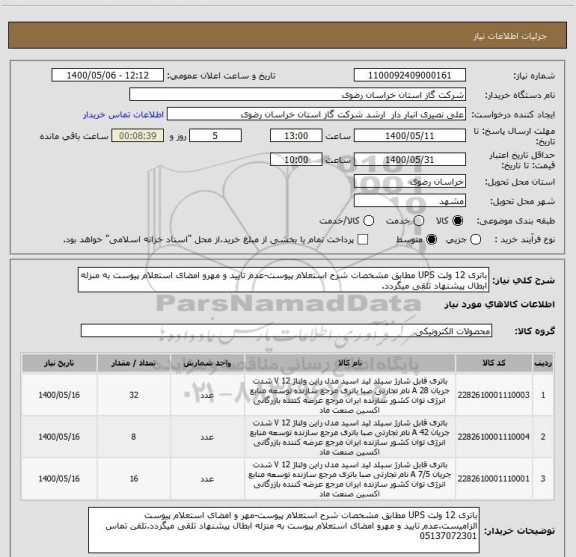576x557 pixels.
Task: Click the remaining time countdown 00:08:39
Action: pyautogui.click(x=138, y=136)
